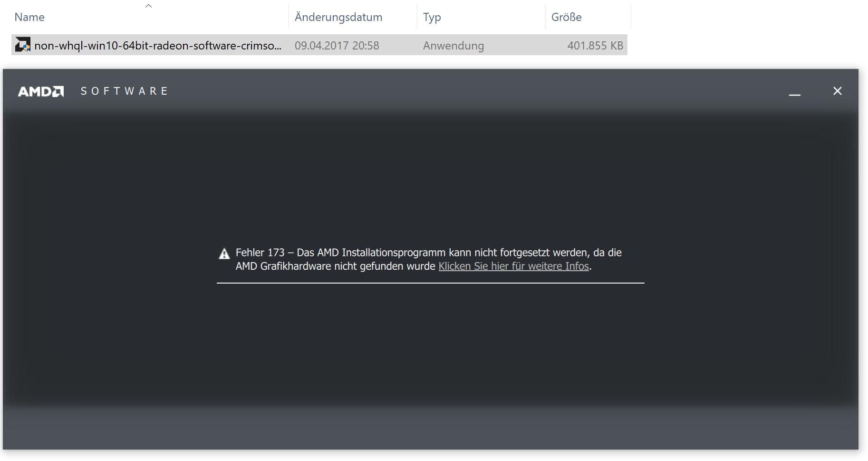
Task: Click the 'Fehler 173' error message text
Action: [x=429, y=259]
